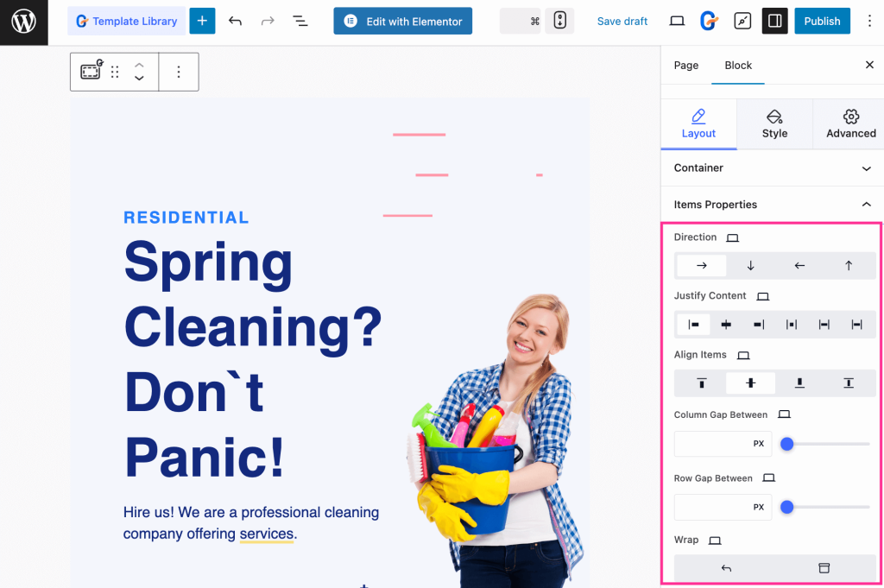The height and width of the screenshot is (588, 884).
Task: Set Align Items to bottom alignment
Action: coord(799,383)
